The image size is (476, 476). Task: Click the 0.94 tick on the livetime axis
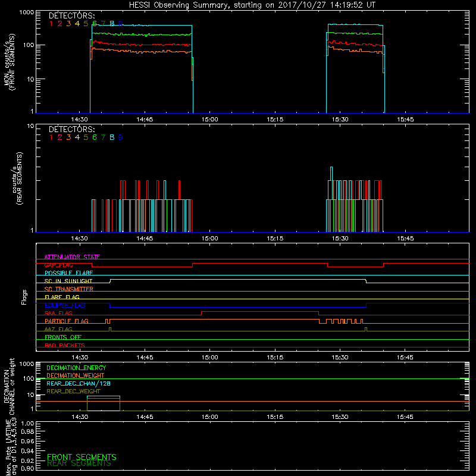pos(27,451)
